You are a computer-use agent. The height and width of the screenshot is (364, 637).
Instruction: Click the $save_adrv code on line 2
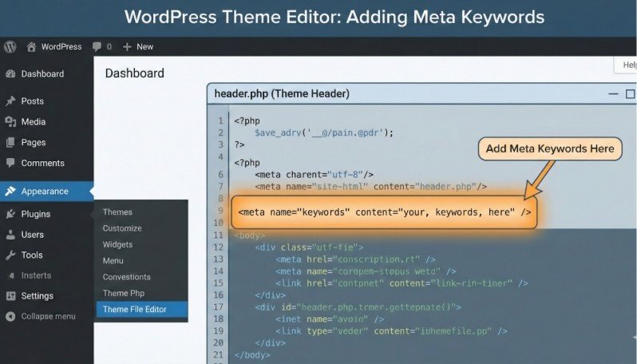pyautogui.click(x=324, y=133)
